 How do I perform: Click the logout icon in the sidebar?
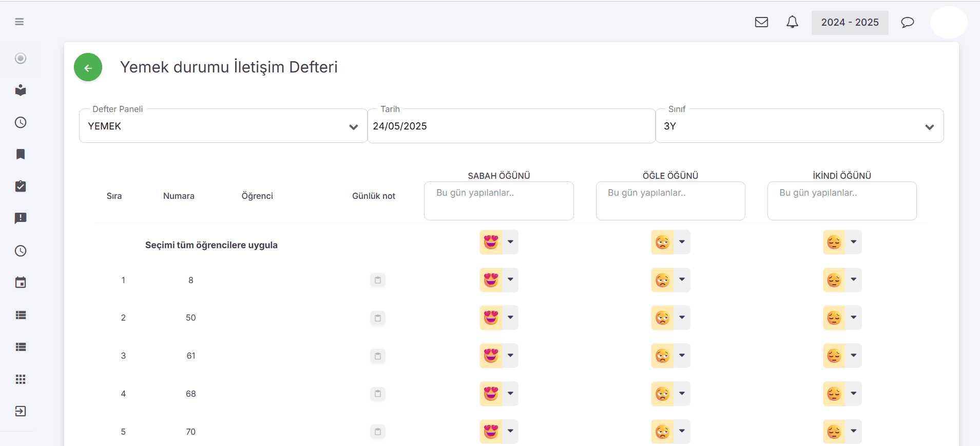(21, 411)
